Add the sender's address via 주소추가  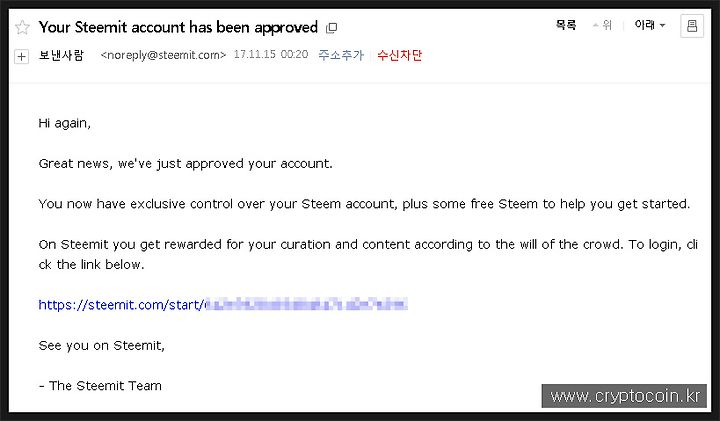341,55
